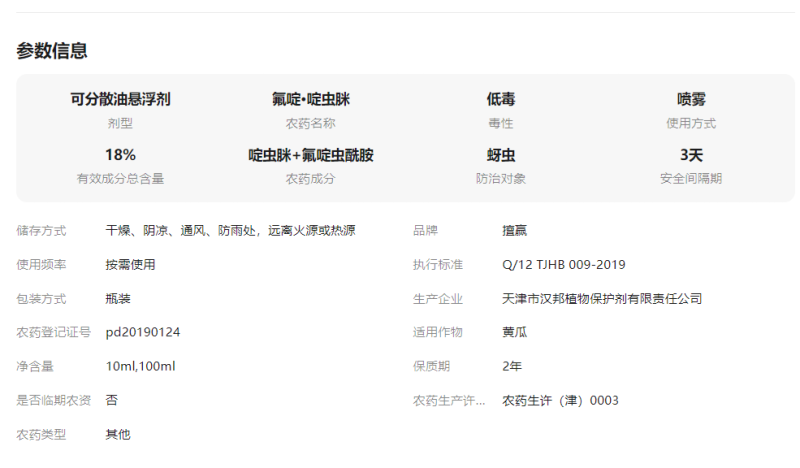Click the 黄瓜 applicable crop value
The image size is (800, 468).
click(x=514, y=332)
